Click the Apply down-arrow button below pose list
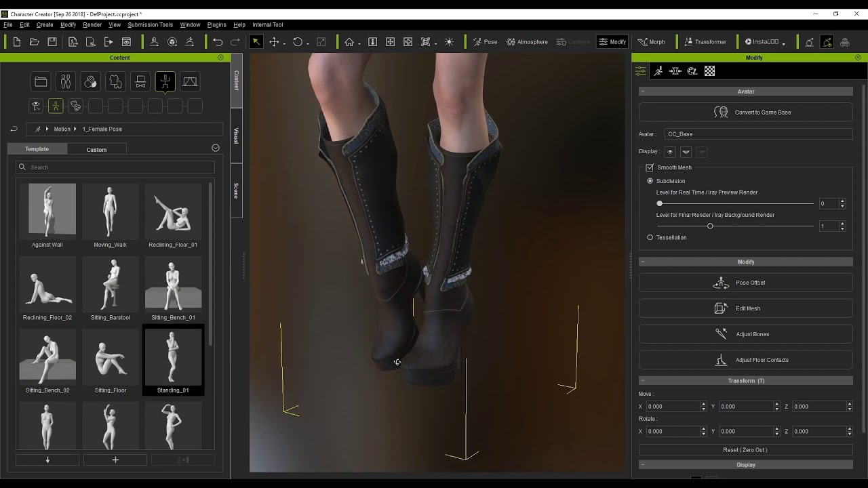The width and height of the screenshot is (868, 488). (47, 460)
